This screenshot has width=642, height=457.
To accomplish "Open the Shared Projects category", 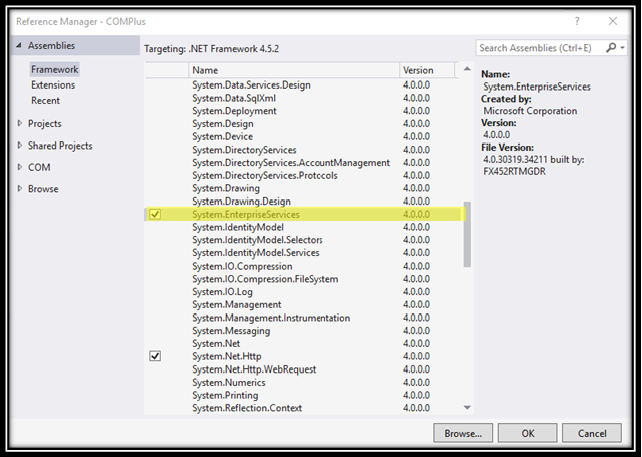I will (60, 145).
